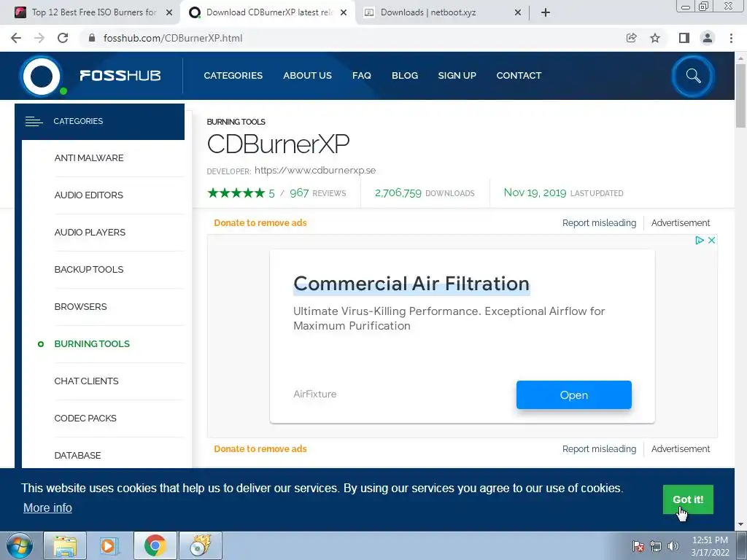Select CHAT CLIENTS category

[x=86, y=381]
